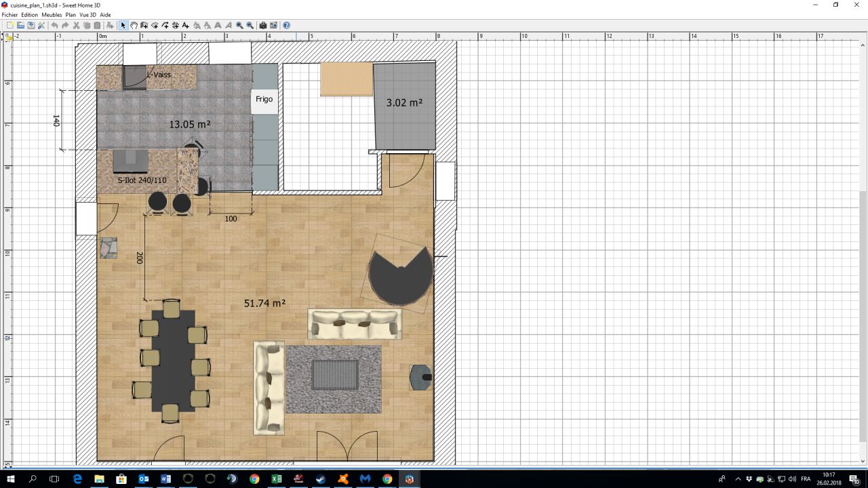Select the horizontal cream three-seat sofa

[355, 324]
